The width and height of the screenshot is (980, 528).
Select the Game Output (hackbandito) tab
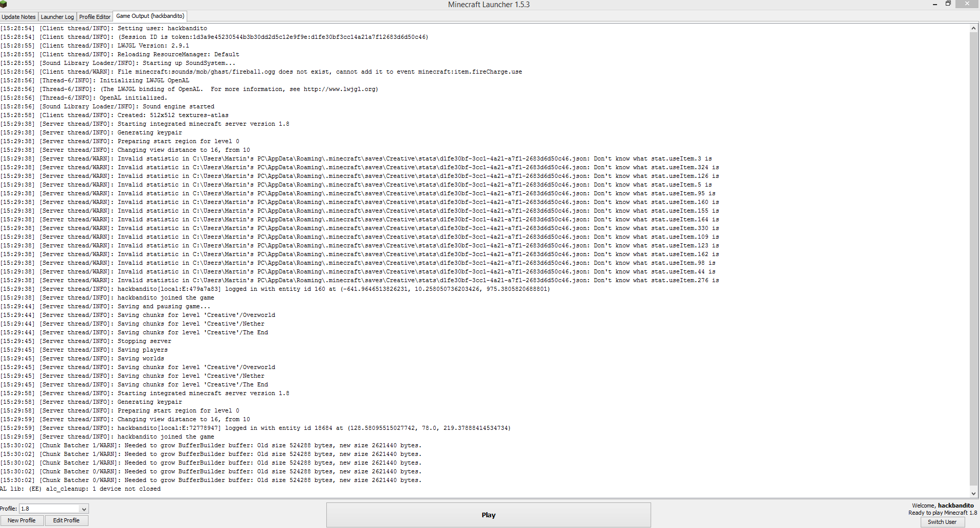[150, 16]
